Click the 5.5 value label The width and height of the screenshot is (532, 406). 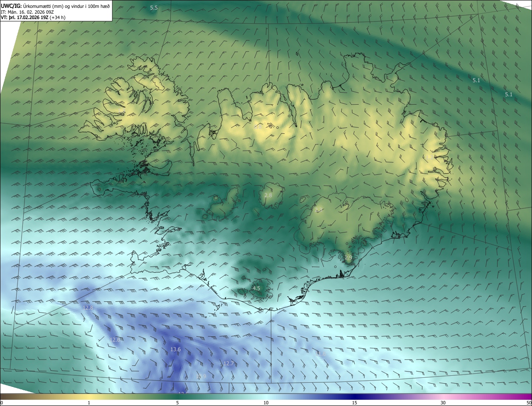pyautogui.click(x=154, y=8)
